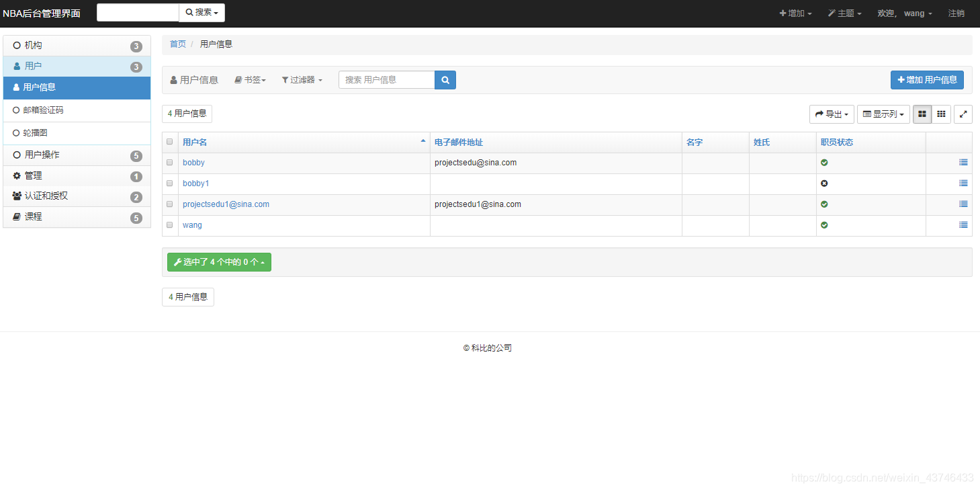Open the 增加 dropdown in the navbar
This screenshot has height=490, width=980.
tap(795, 13)
